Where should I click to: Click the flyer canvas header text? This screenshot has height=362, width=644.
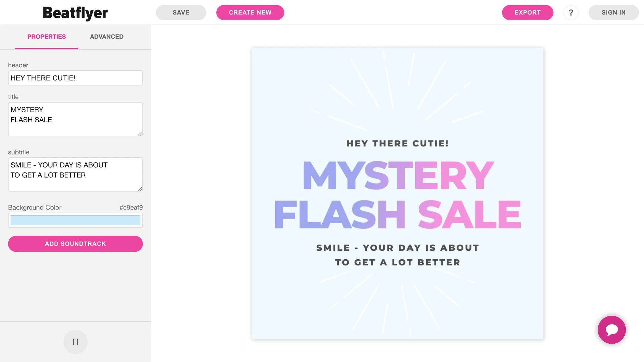pyautogui.click(x=397, y=144)
